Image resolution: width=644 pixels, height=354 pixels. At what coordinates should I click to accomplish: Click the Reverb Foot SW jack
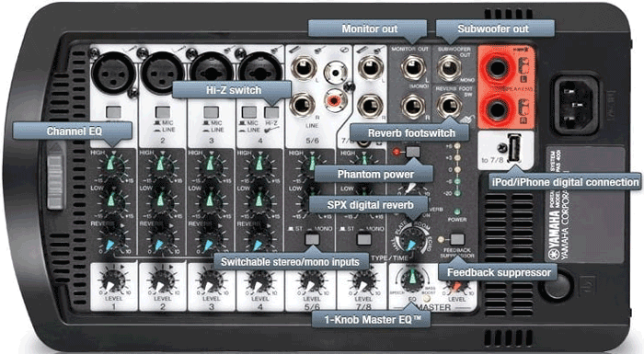click(449, 105)
